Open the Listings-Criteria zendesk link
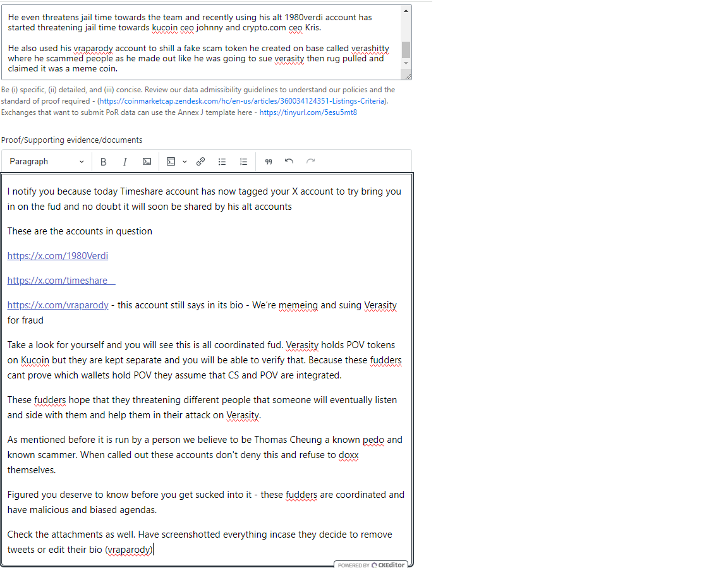This screenshot has height=568, width=728. coord(242,101)
